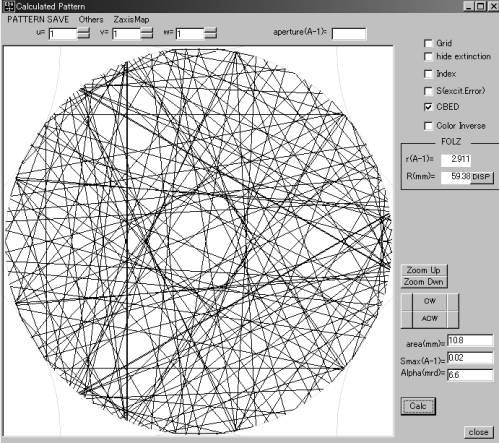Open the PATTERN SAVE menu
The height and width of the screenshot is (443, 499).
(x=38, y=19)
